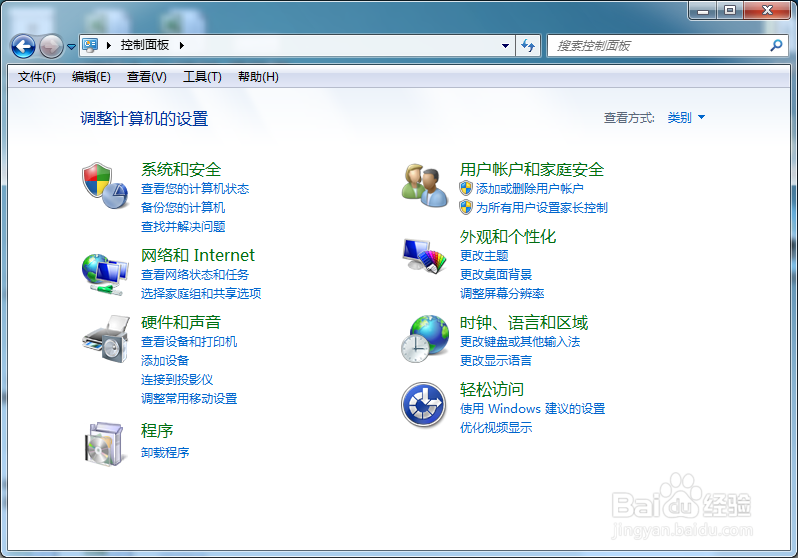Click the search magnifier icon
The height and width of the screenshot is (558, 798).
click(776, 46)
